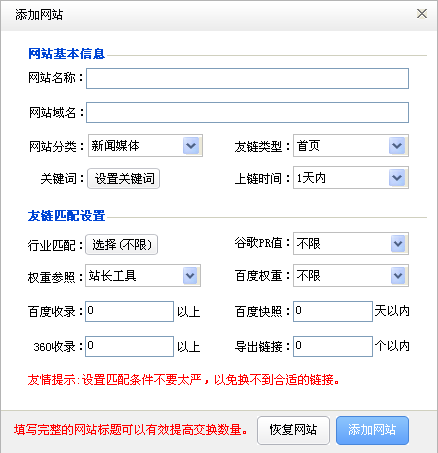Open the 上链时间 dropdown arrow

point(397,178)
